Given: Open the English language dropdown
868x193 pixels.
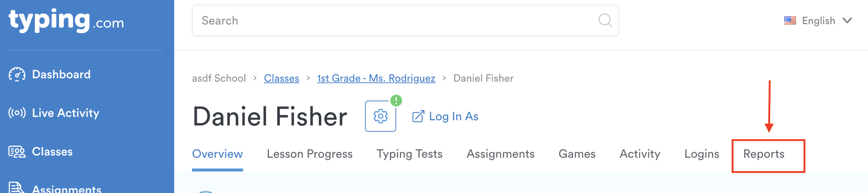Looking at the screenshot, I should pyautogui.click(x=818, y=21).
